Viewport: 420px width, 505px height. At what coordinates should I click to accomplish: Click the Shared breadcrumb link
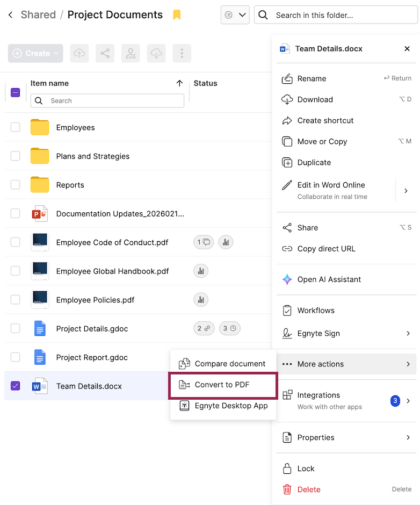tap(38, 15)
